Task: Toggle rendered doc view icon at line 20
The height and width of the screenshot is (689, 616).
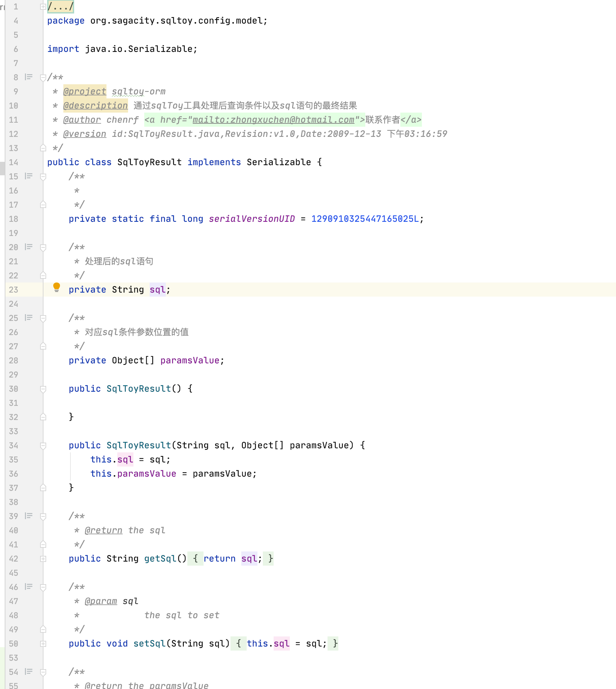Action: click(x=29, y=247)
